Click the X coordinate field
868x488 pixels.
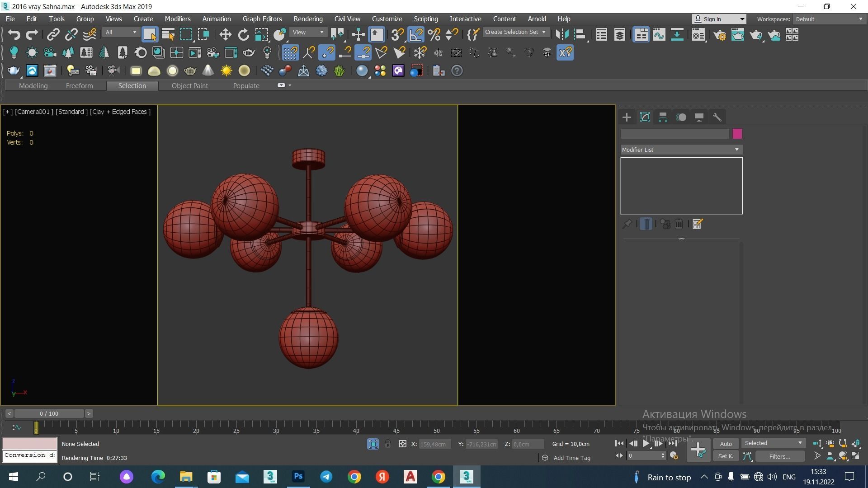point(435,444)
